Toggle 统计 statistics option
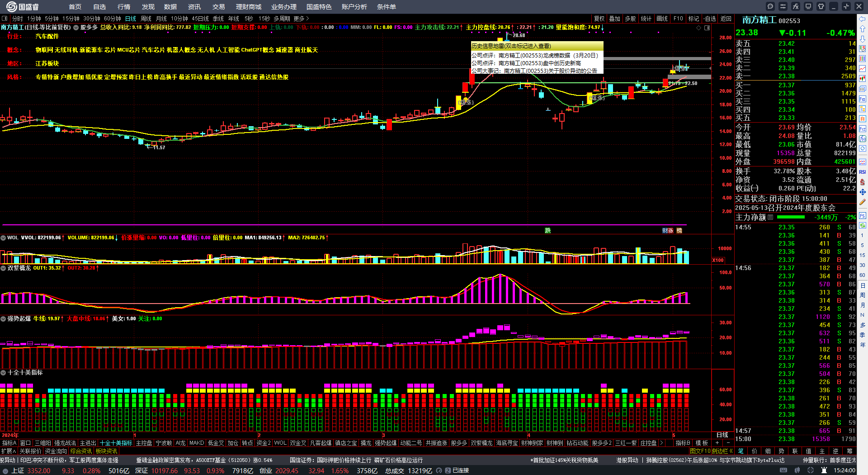This screenshot has height=475, width=868. coord(646,19)
